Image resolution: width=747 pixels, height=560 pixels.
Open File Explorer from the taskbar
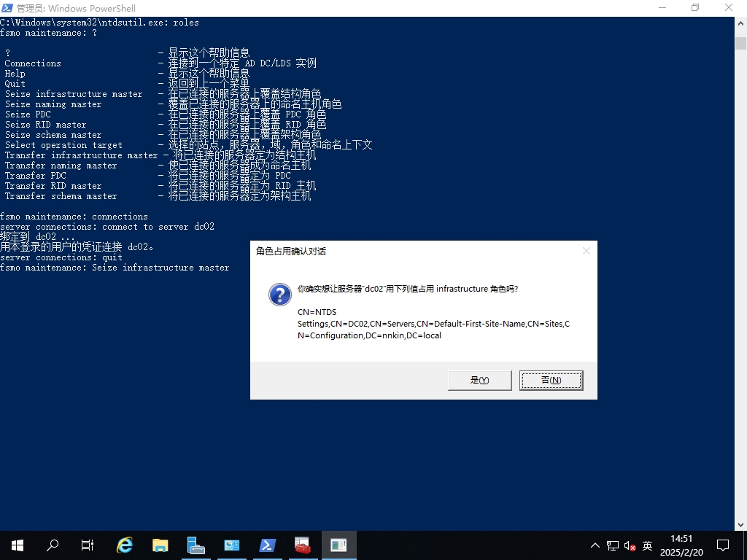160,545
